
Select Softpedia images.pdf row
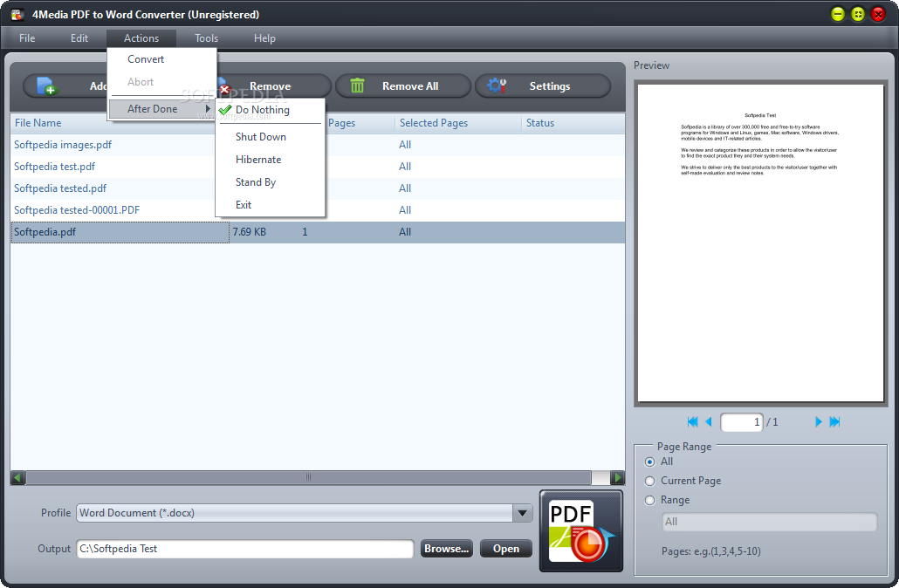[x=318, y=145]
